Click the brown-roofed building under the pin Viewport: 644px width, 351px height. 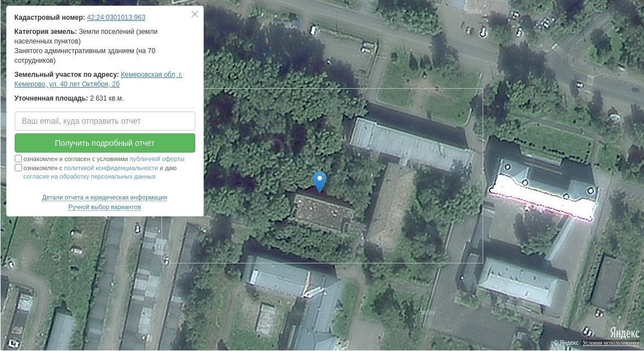pyautogui.click(x=323, y=213)
